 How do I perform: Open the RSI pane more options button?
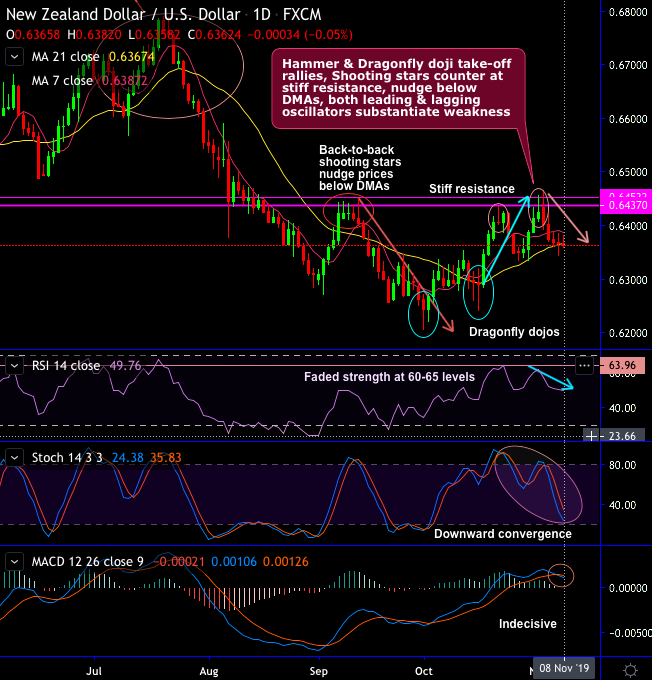pyautogui.click(x=584, y=366)
